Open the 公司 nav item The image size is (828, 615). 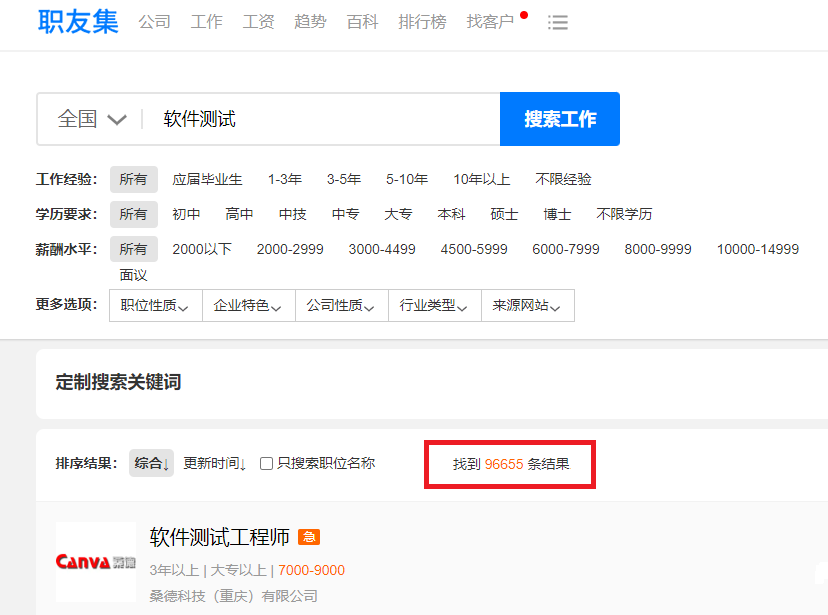pos(155,22)
